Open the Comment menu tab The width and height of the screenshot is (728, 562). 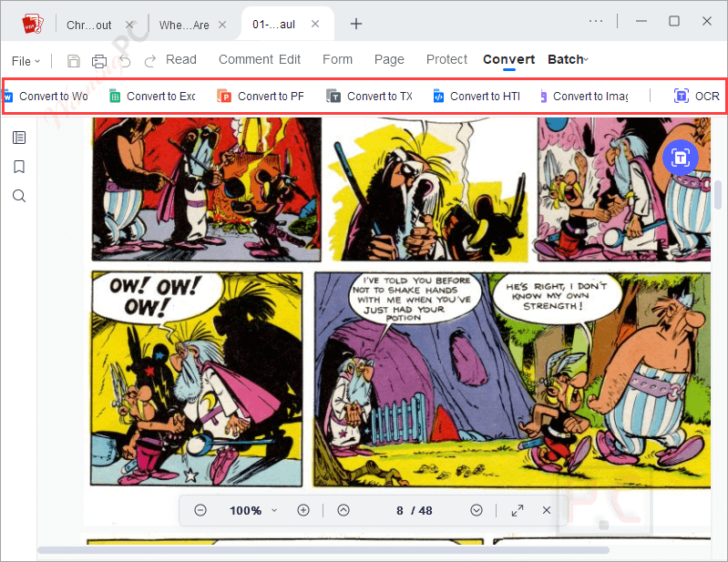pos(246,59)
